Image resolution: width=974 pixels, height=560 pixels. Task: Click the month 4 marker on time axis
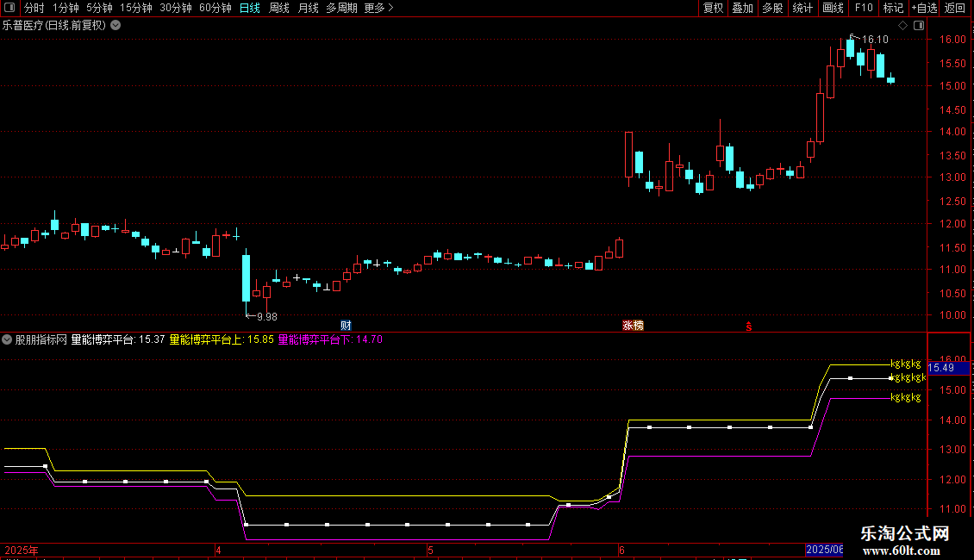point(218,550)
